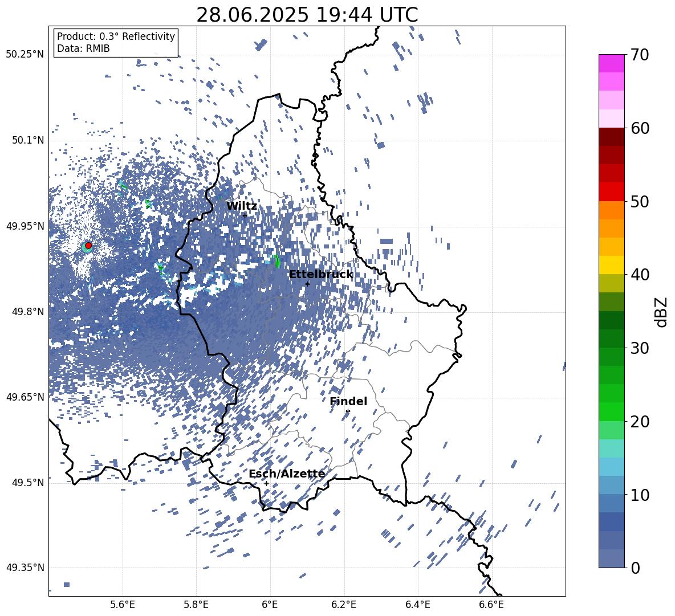Image resolution: width=675 pixels, height=616 pixels.
Task: Click the Data: RMIB text
Action: click(83, 48)
